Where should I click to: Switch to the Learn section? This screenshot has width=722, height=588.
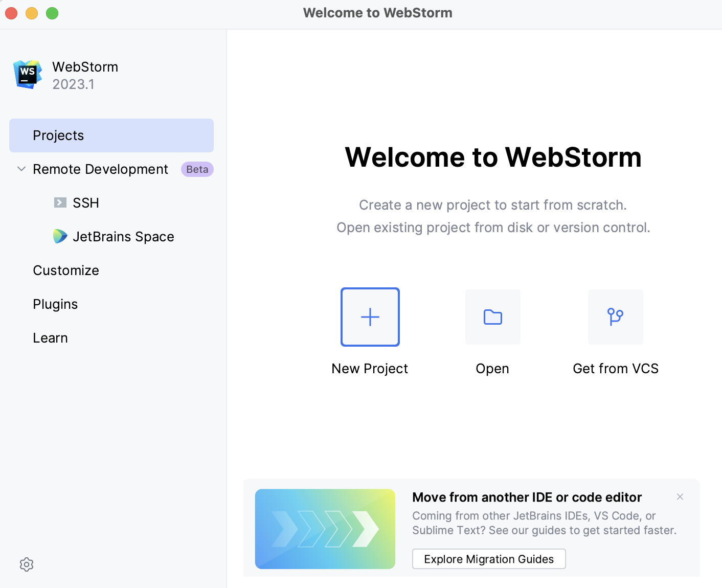tap(50, 338)
